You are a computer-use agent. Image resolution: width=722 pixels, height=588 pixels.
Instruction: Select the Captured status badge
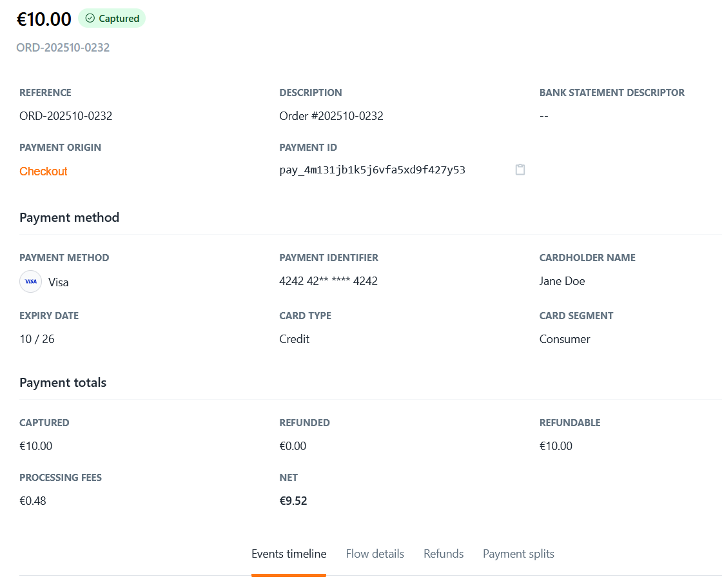112,18
